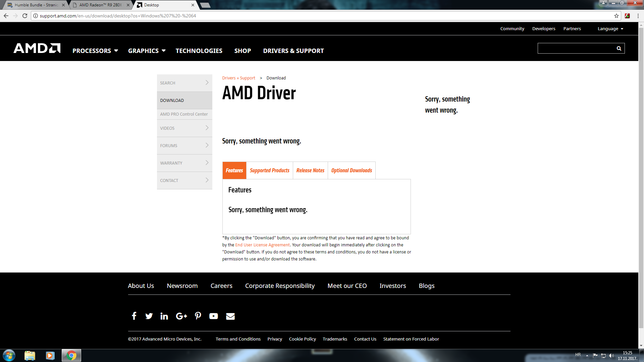Select the Supported Products tab

tap(269, 170)
